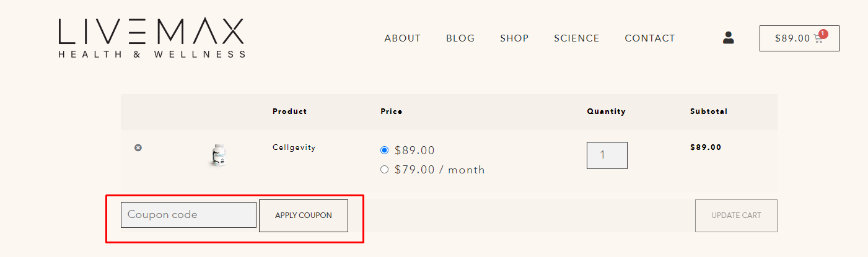Open the Science page

click(x=577, y=38)
